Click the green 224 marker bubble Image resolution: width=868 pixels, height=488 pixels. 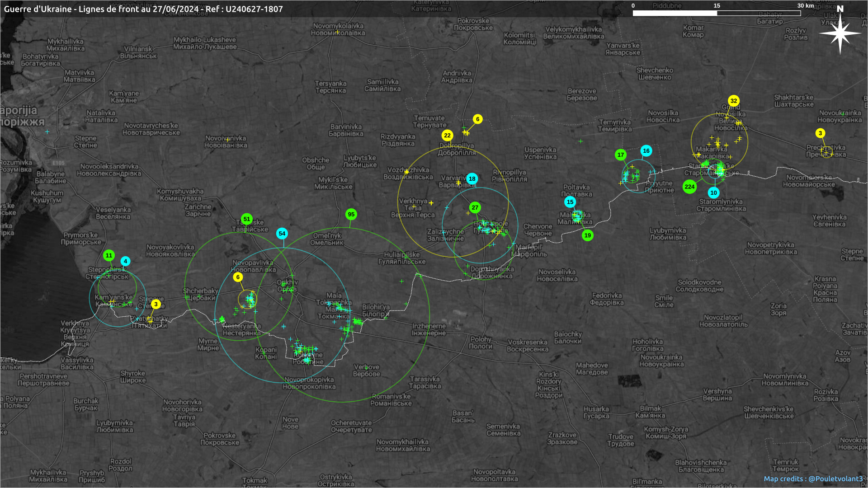[x=689, y=187]
